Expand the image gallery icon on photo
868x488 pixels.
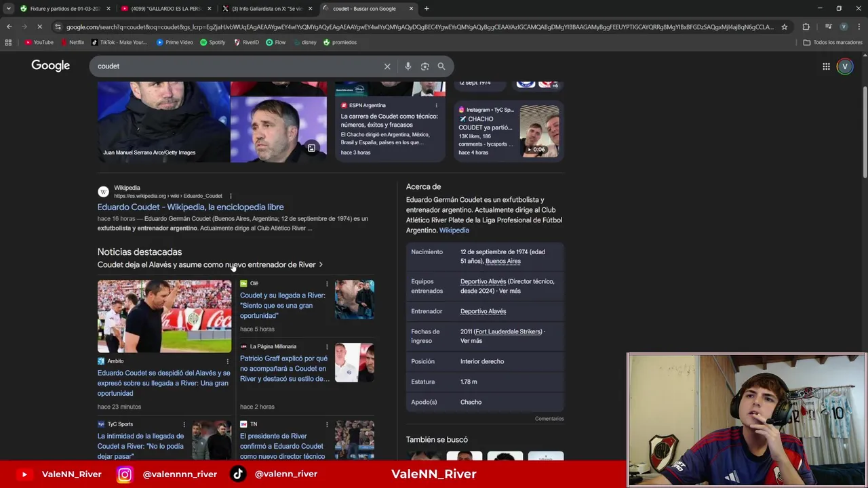311,148
